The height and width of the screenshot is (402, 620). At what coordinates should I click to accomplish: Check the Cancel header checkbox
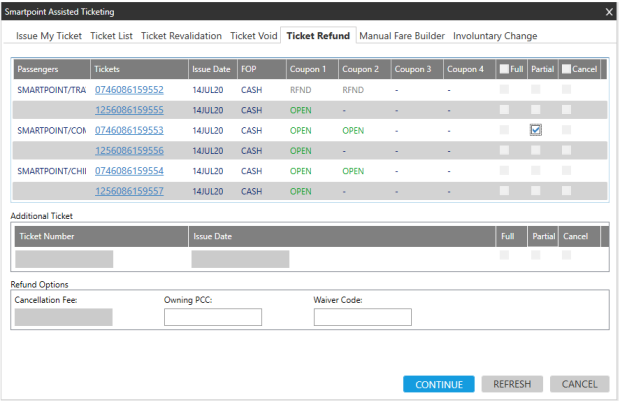[x=567, y=69]
